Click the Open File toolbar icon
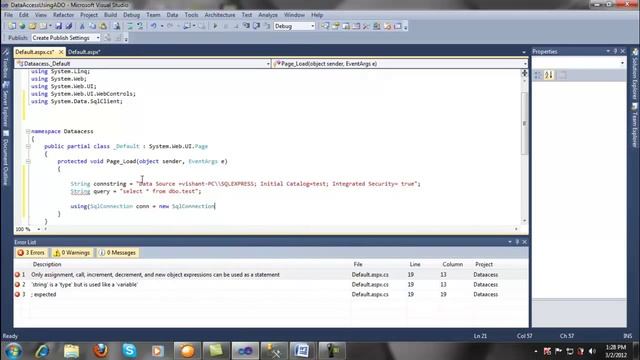The image size is (640, 360). click(x=33, y=26)
